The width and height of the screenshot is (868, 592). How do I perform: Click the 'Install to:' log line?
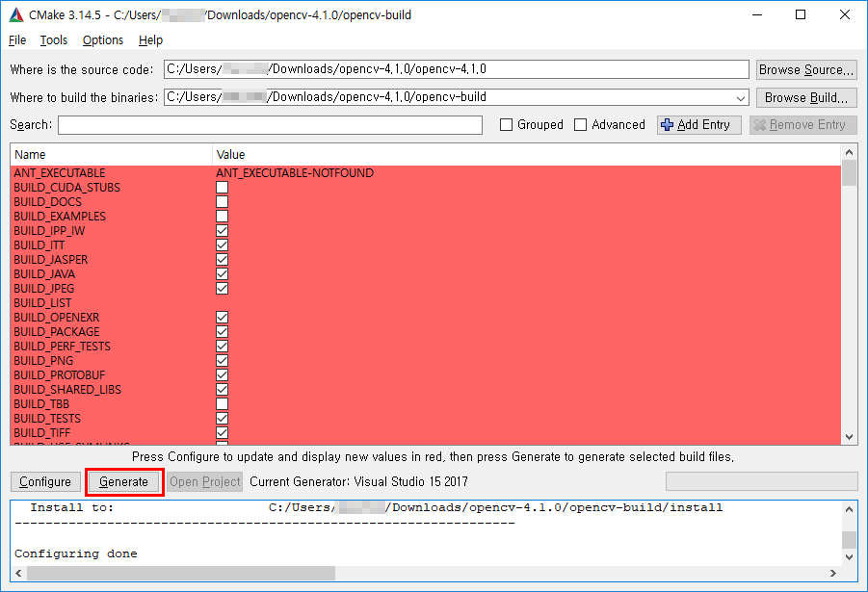[377, 507]
